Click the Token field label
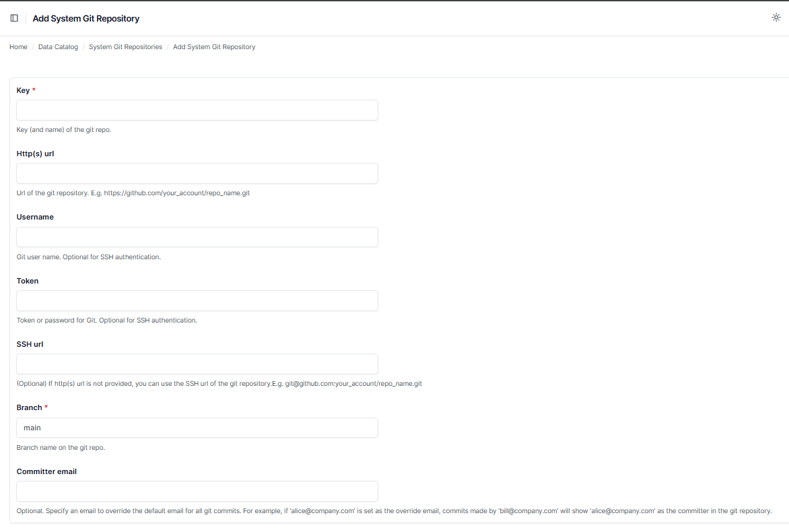Screen dimensions: 789x532 coord(28,281)
